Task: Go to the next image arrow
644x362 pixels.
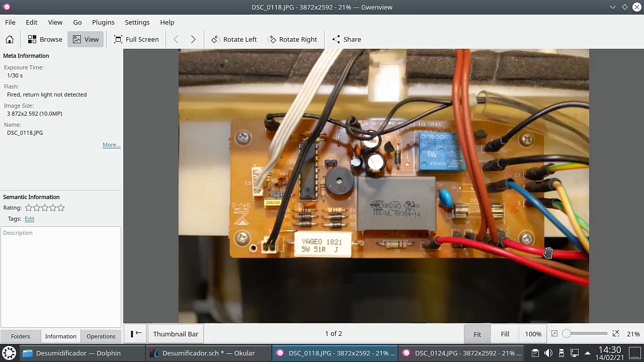Action: point(193,39)
